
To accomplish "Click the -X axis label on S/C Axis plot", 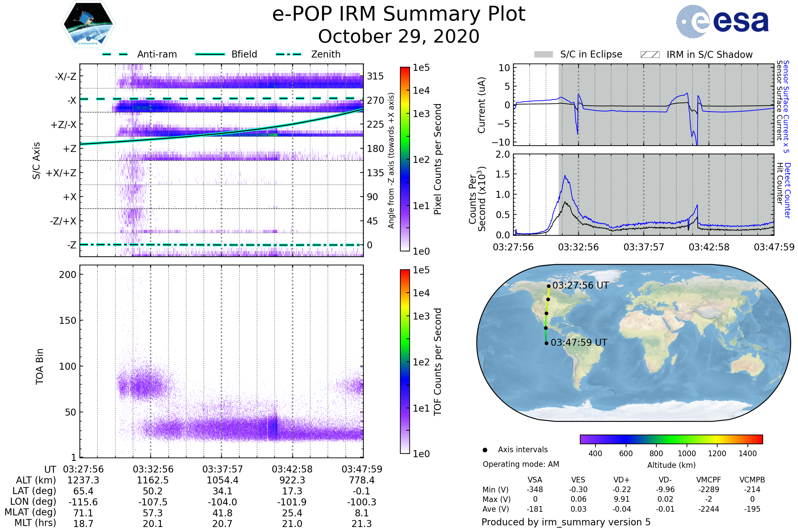I will [71, 100].
